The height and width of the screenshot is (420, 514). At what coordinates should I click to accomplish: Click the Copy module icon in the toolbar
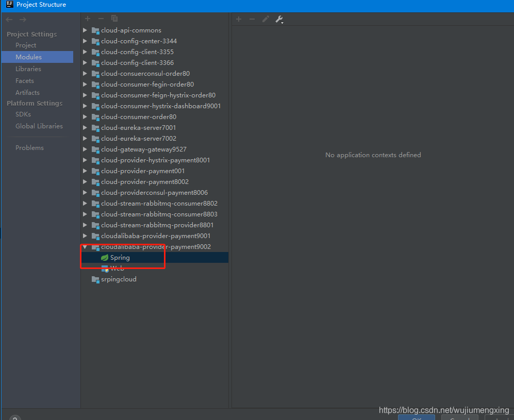[x=114, y=19]
